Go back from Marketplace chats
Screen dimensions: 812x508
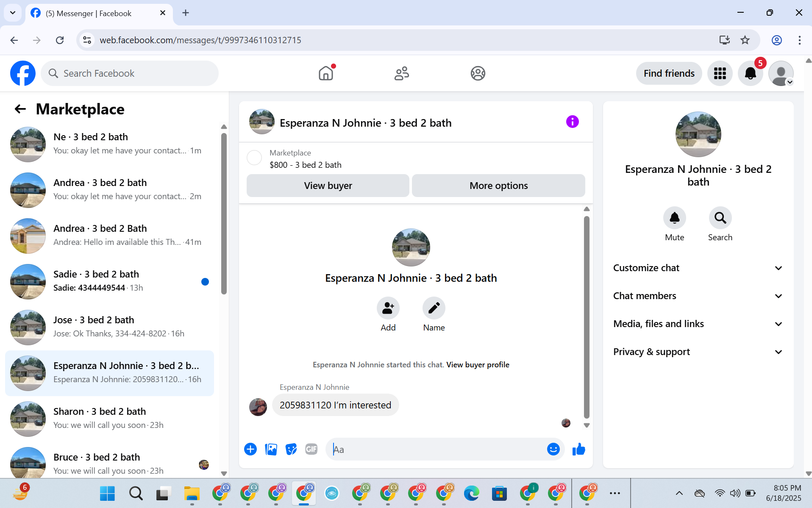point(20,109)
